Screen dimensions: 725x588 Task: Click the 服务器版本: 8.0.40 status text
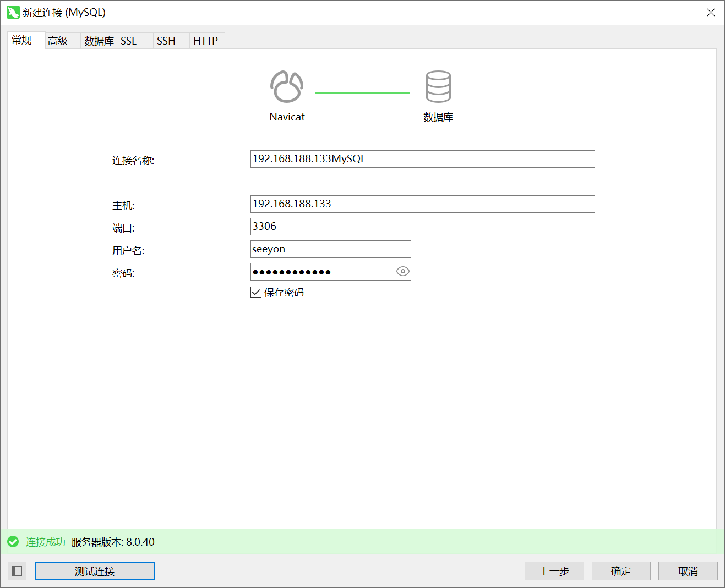(113, 542)
